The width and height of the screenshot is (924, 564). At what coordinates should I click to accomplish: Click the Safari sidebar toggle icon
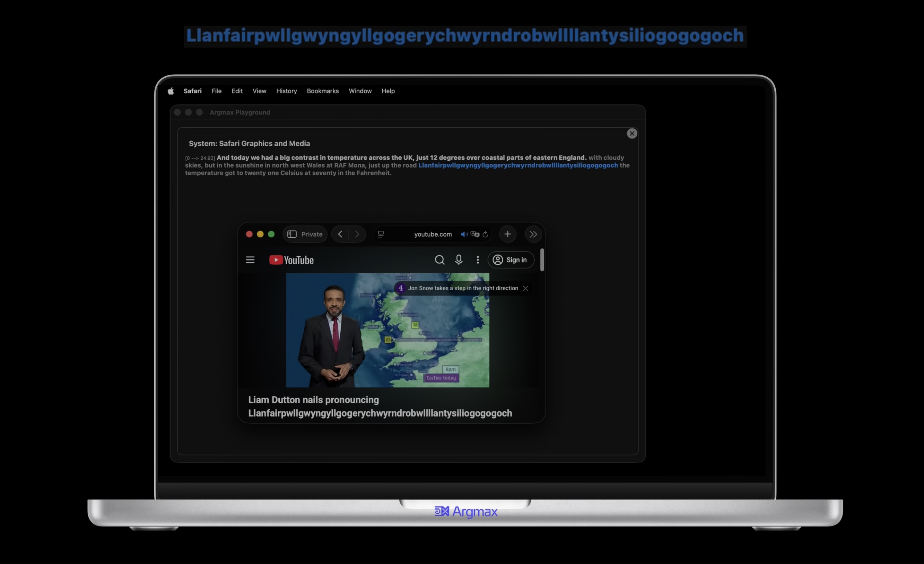coord(292,234)
